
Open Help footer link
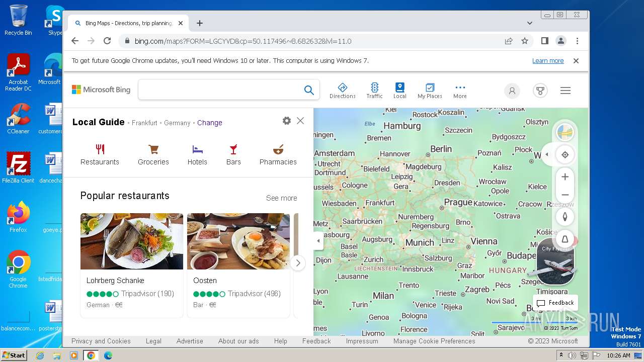pyautogui.click(x=281, y=341)
